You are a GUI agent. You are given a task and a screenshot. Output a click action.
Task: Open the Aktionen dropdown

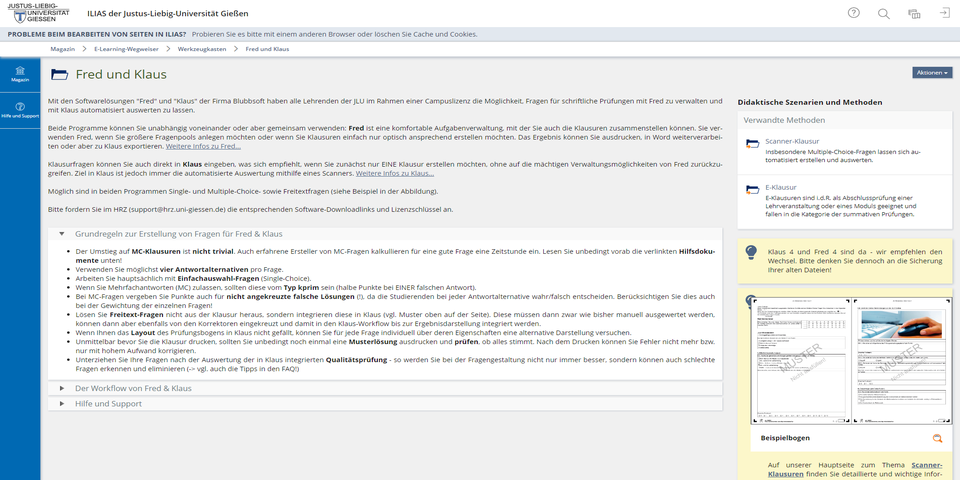[x=932, y=72]
